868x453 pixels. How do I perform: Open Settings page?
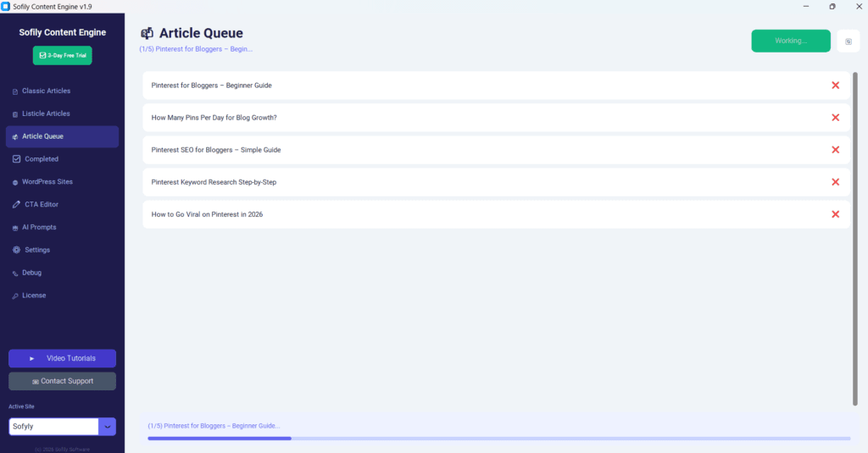coord(62,250)
